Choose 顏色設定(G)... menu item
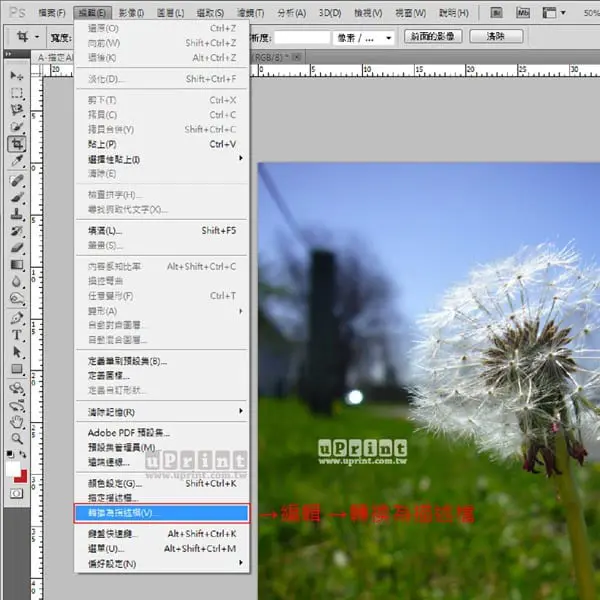The image size is (600, 600). coord(162,484)
